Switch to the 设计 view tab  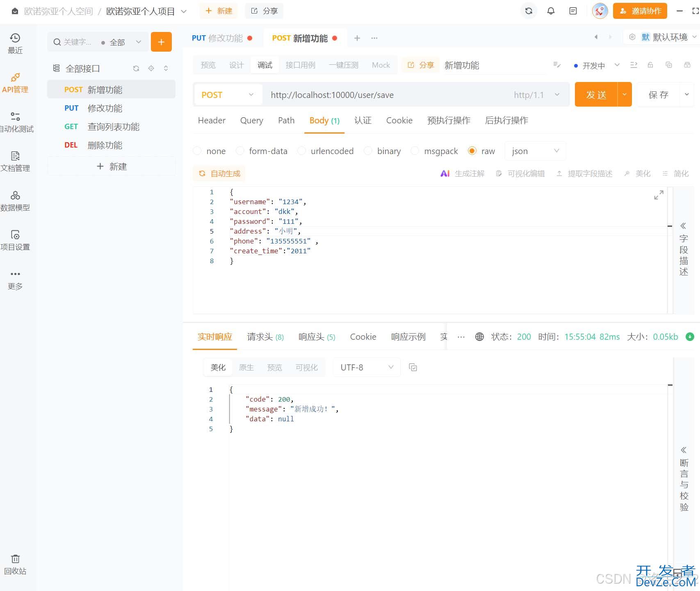[x=236, y=65]
